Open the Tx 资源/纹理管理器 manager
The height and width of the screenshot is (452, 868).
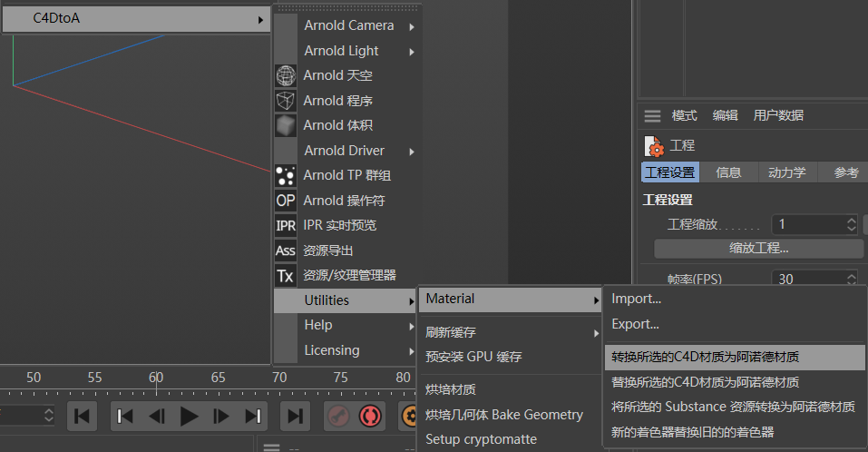[346, 275]
